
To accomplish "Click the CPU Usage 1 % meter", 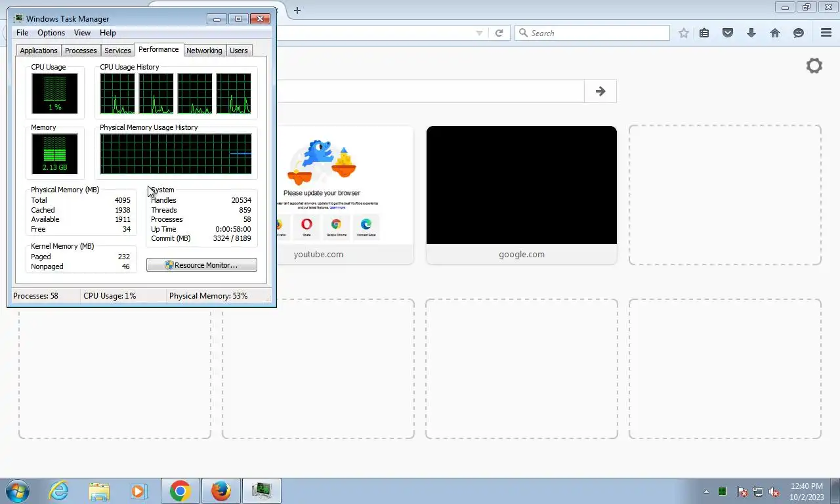I will (x=54, y=93).
